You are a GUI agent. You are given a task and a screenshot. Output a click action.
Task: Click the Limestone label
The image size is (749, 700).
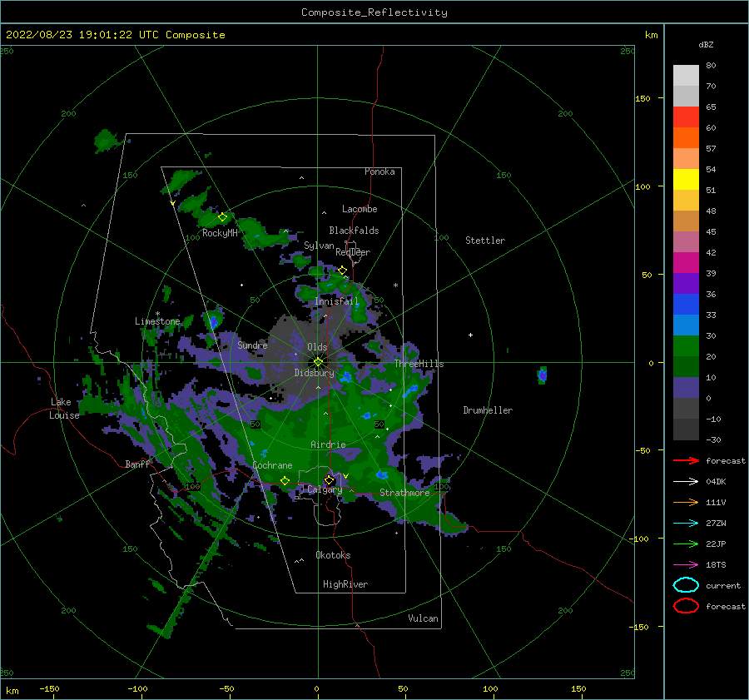157,321
